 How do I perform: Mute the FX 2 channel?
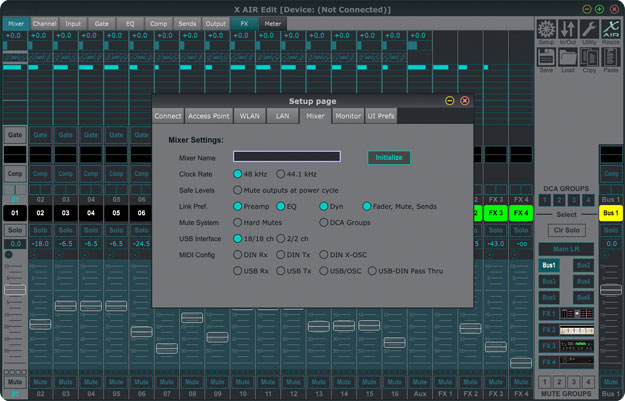coord(470,382)
